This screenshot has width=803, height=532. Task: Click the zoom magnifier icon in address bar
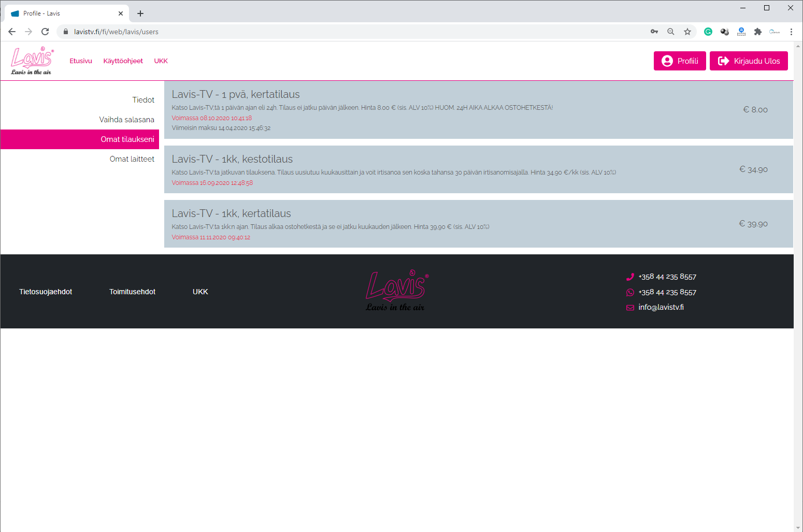671,32
